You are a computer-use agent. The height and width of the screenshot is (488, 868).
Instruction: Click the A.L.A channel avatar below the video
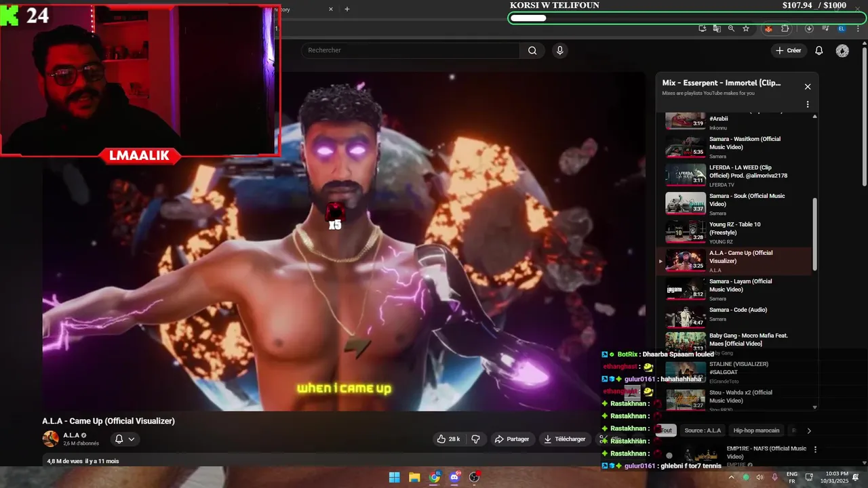point(50,439)
